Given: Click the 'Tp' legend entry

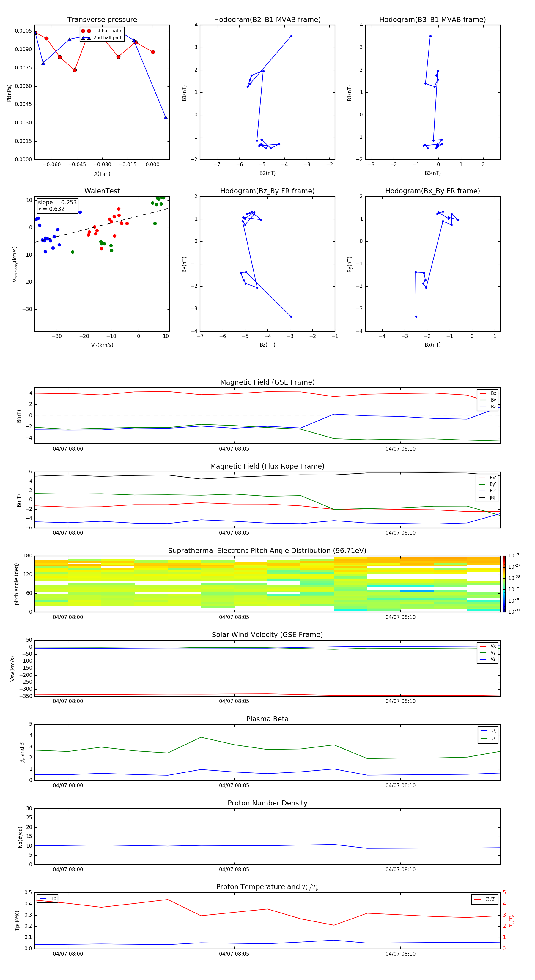Looking at the screenshot, I should tap(48, 899).
